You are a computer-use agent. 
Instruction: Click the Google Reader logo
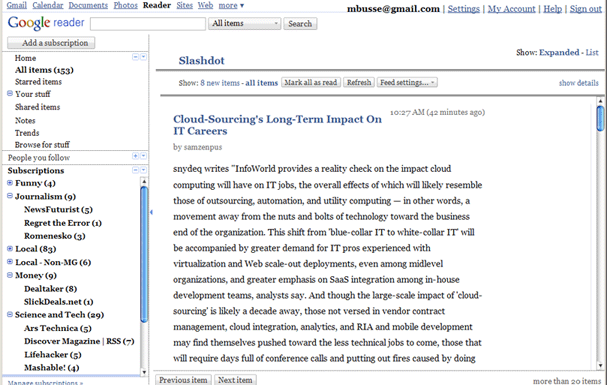(46, 23)
